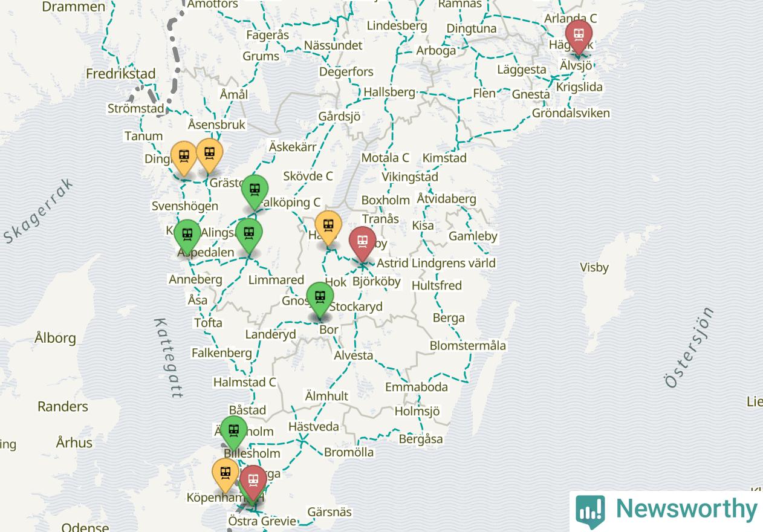Viewport: 763px width, 532px height.
Task: Click the Emmaboda town label
Action: 417,387
